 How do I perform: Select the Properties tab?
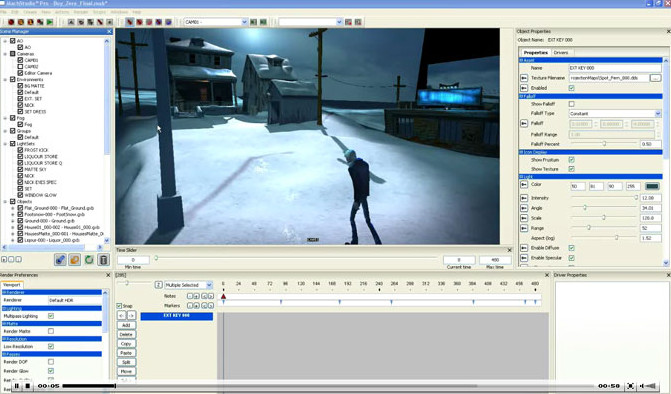click(x=535, y=53)
